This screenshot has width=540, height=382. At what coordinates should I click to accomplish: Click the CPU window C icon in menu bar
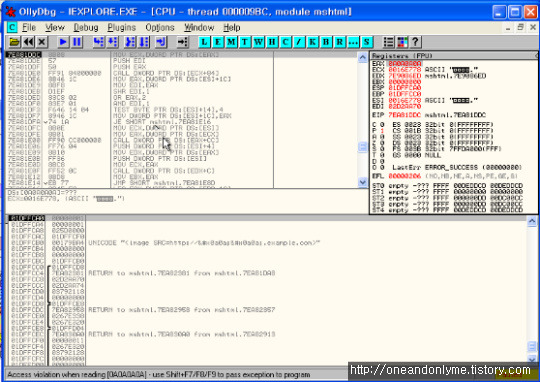(x=12, y=27)
